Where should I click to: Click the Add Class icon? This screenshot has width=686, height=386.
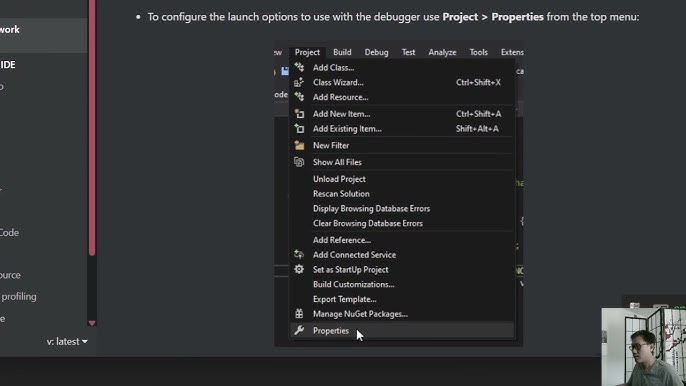299,67
